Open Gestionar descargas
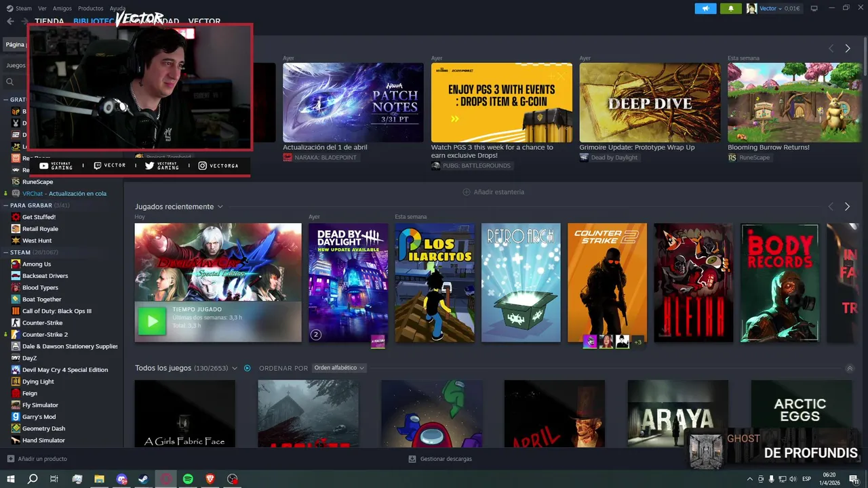The width and height of the screenshot is (868, 488). (x=440, y=459)
